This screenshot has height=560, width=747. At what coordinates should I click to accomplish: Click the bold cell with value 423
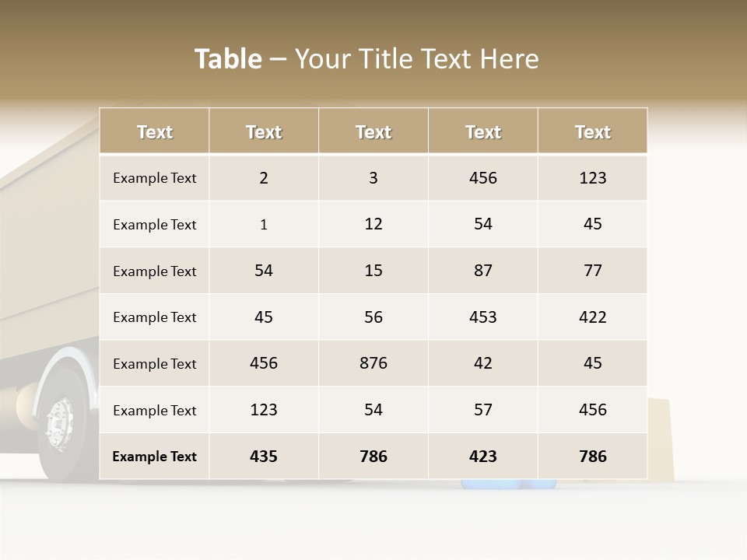click(482, 457)
